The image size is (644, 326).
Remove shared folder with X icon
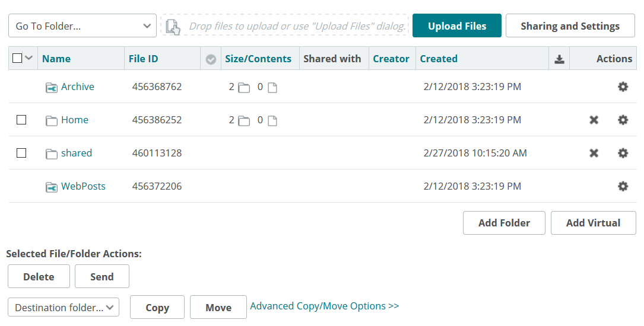click(x=594, y=154)
